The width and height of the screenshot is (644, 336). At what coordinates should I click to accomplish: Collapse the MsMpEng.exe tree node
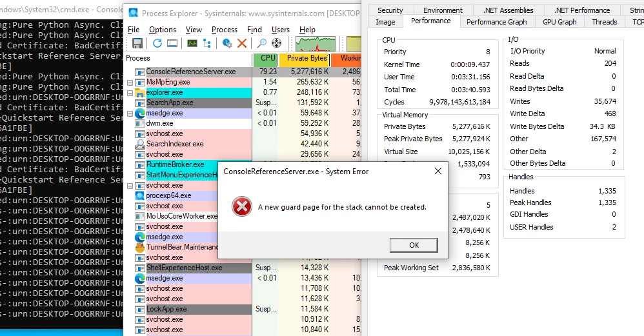click(x=130, y=83)
